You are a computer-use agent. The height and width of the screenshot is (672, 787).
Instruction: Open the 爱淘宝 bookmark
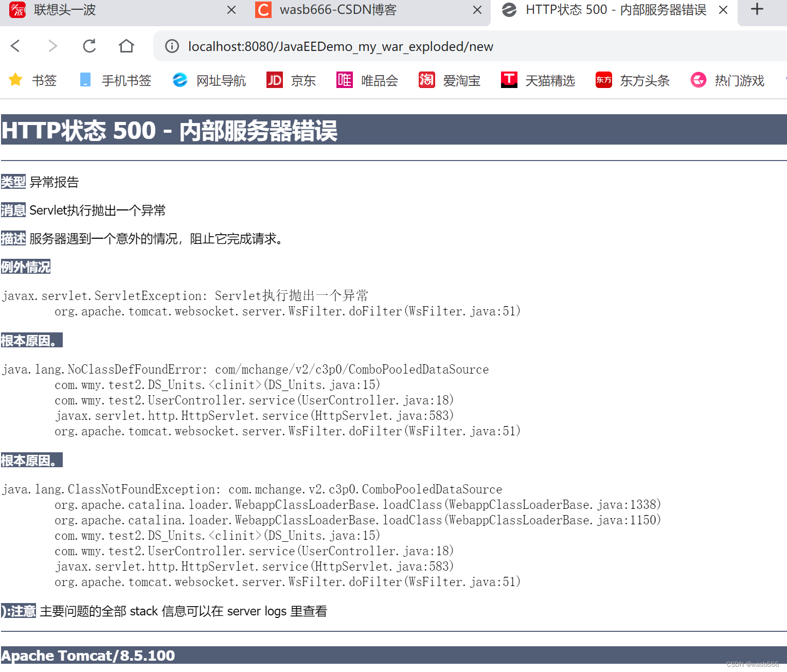pos(450,80)
